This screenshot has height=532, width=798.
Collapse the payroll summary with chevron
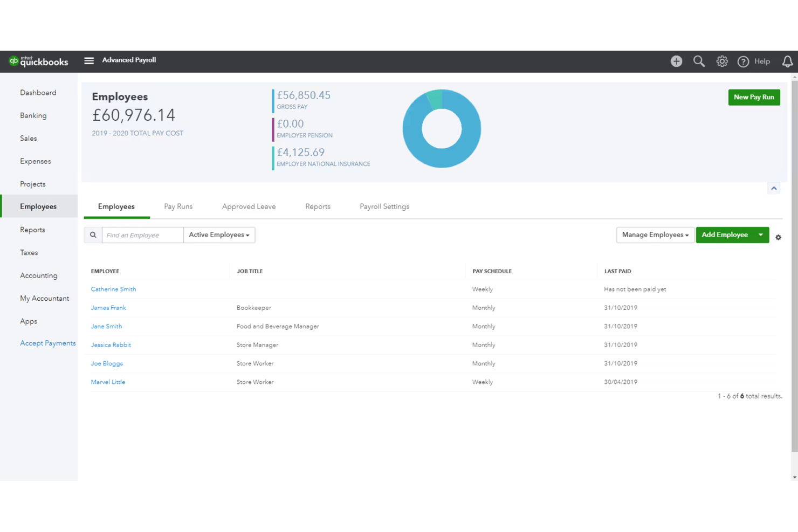pyautogui.click(x=774, y=188)
